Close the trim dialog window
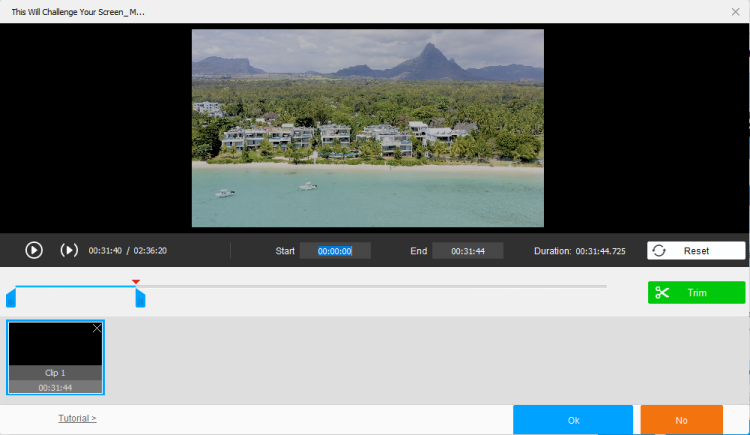 point(736,11)
